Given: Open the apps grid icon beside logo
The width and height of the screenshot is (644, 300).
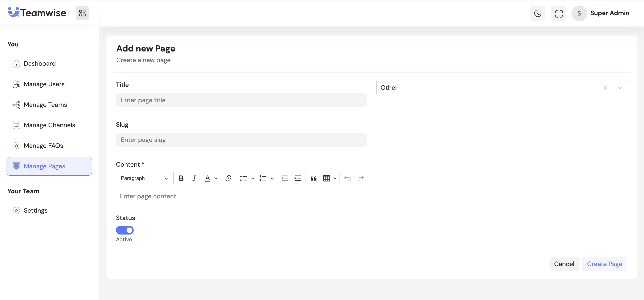Looking at the screenshot, I should 82,13.
